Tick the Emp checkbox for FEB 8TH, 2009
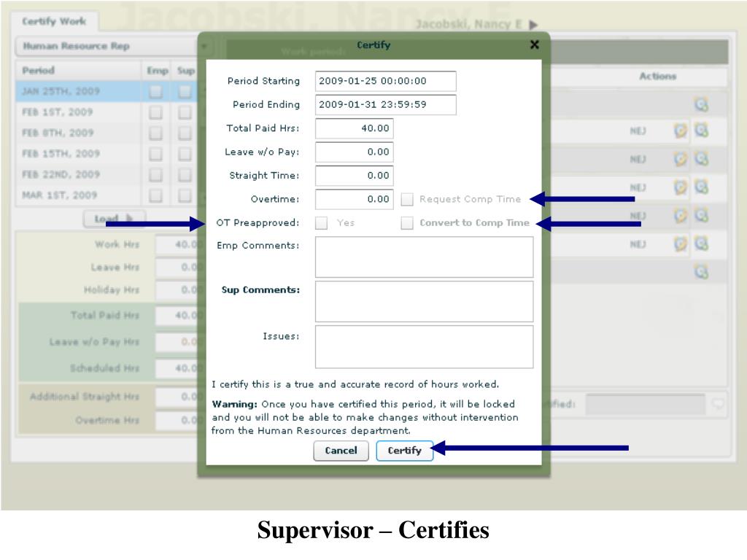This screenshot has height=560, width=747. point(155,133)
